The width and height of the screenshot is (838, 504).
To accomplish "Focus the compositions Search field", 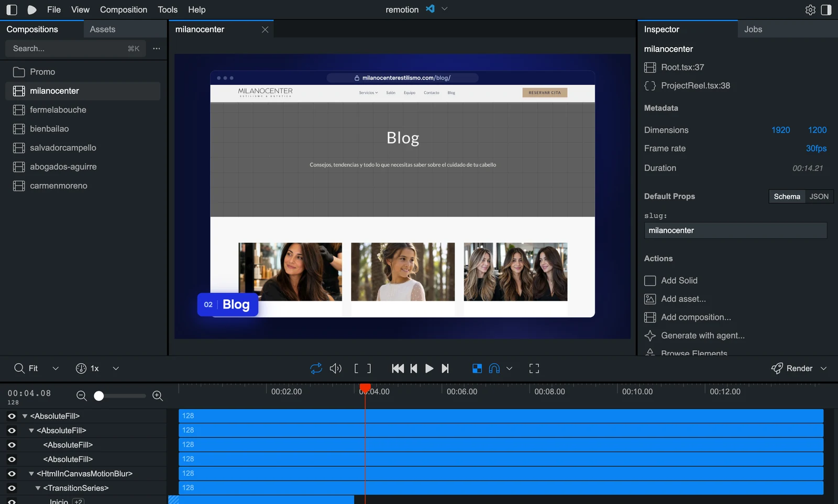I will click(76, 48).
